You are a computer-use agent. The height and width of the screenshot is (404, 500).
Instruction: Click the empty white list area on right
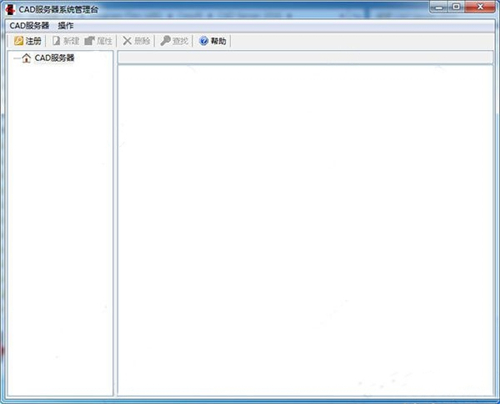click(305, 230)
